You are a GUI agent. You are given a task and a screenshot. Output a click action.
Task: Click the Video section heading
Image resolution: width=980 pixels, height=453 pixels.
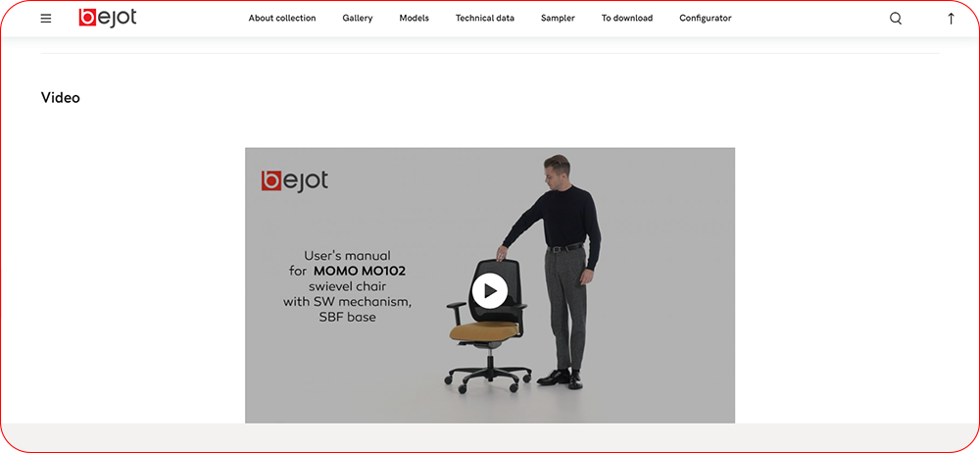point(61,98)
